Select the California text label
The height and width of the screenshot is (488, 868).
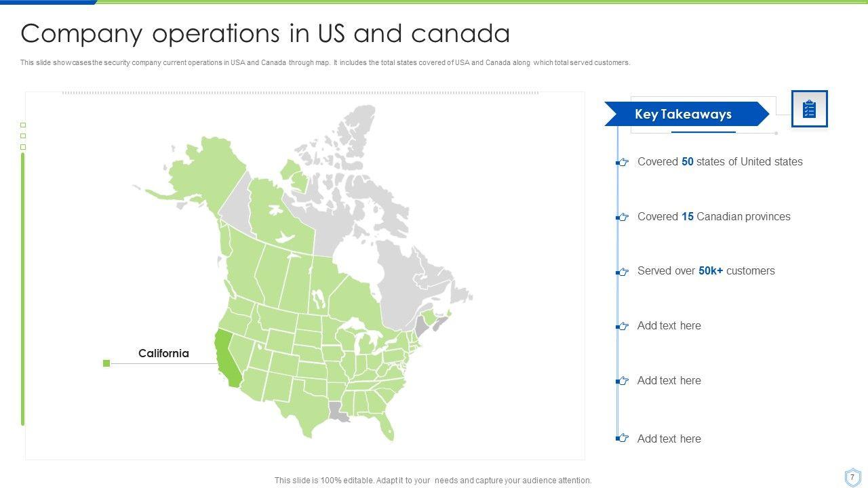pos(163,353)
